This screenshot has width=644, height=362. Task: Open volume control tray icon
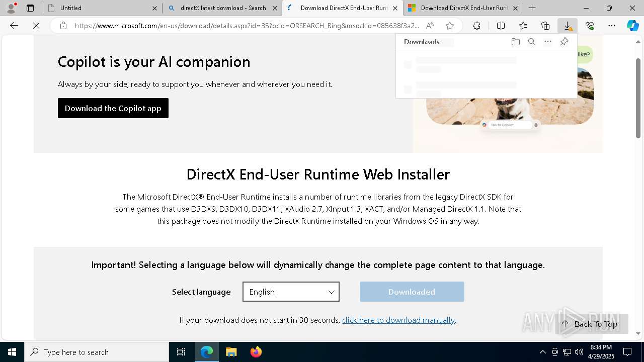[x=579, y=352]
